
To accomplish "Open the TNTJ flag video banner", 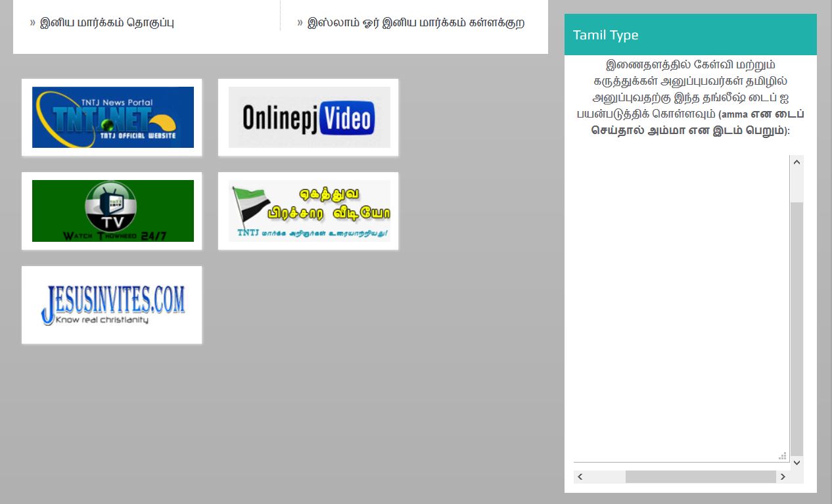I will (309, 211).
